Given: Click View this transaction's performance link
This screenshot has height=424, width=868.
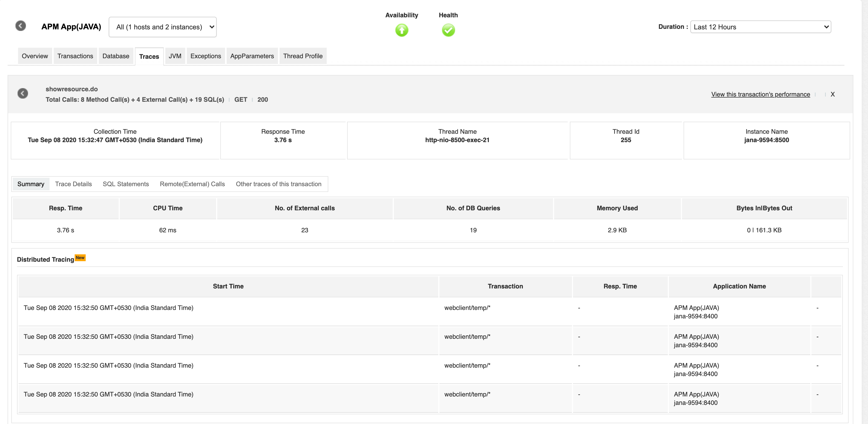Looking at the screenshot, I should coord(760,94).
